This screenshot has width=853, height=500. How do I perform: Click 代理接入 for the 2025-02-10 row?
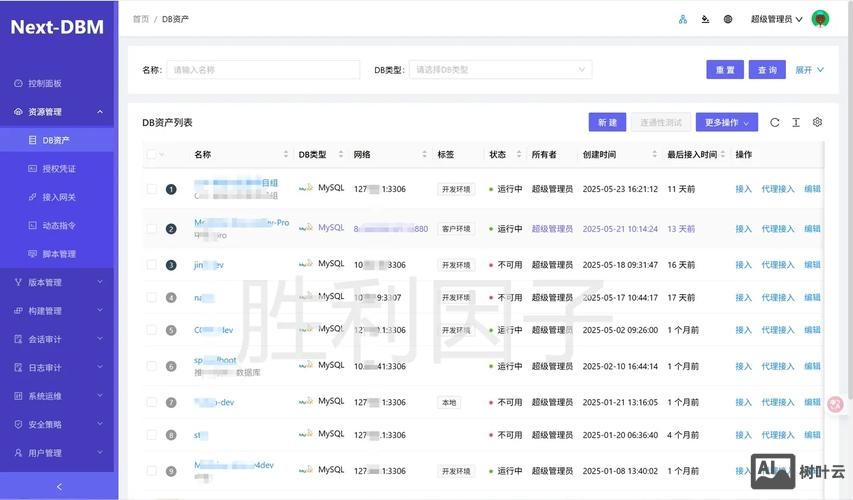(777, 366)
